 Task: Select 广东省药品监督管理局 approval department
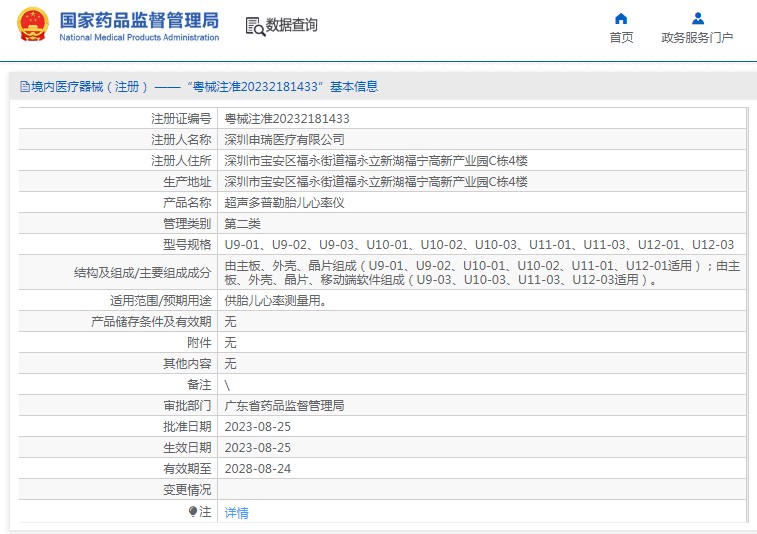click(x=284, y=406)
